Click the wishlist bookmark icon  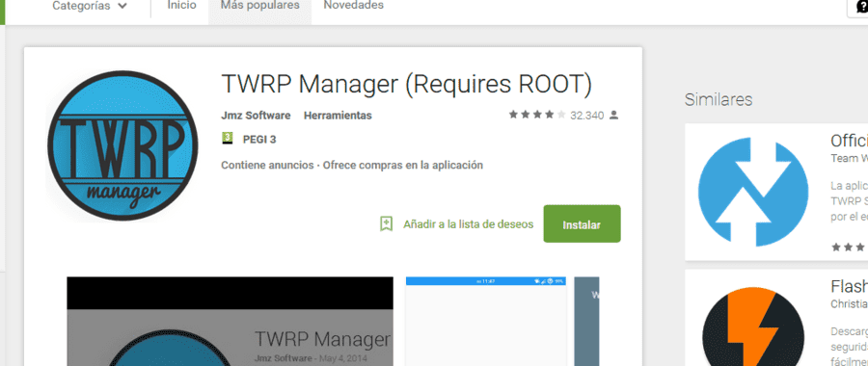[x=386, y=223]
